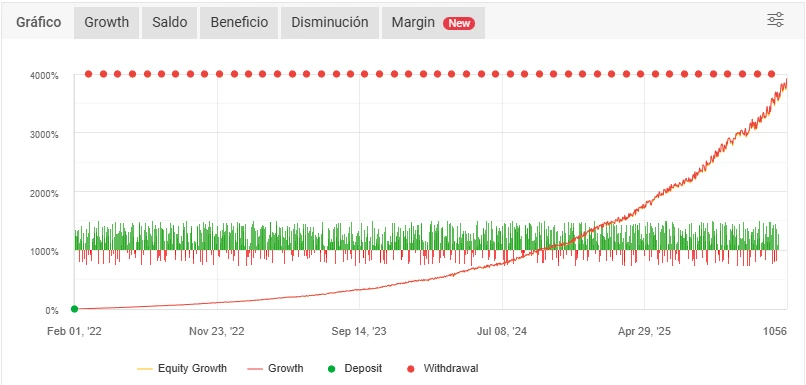This screenshot has width=806, height=385.
Task: Toggle the Equity Growth legend series
Action: (x=182, y=368)
